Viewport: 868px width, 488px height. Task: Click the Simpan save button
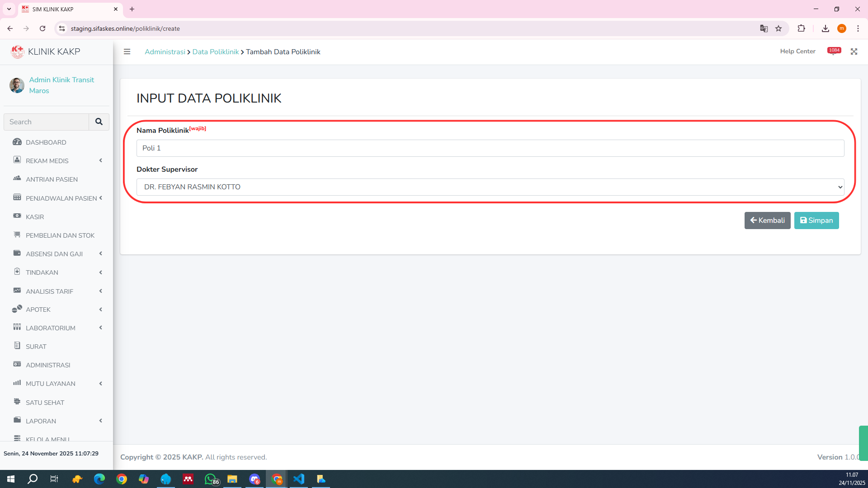pyautogui.click(x=816, y=221)
